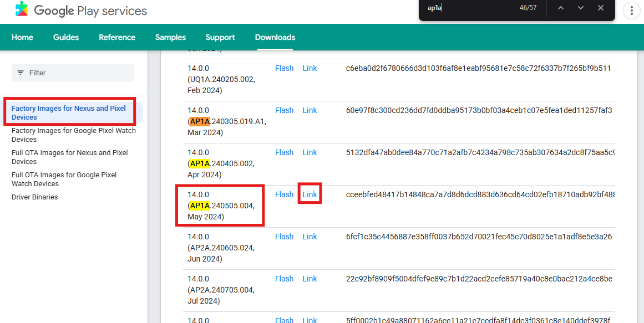Open the Guides section
The width and height of the screenshot is (644, 323).
click(x=66, y=37)
